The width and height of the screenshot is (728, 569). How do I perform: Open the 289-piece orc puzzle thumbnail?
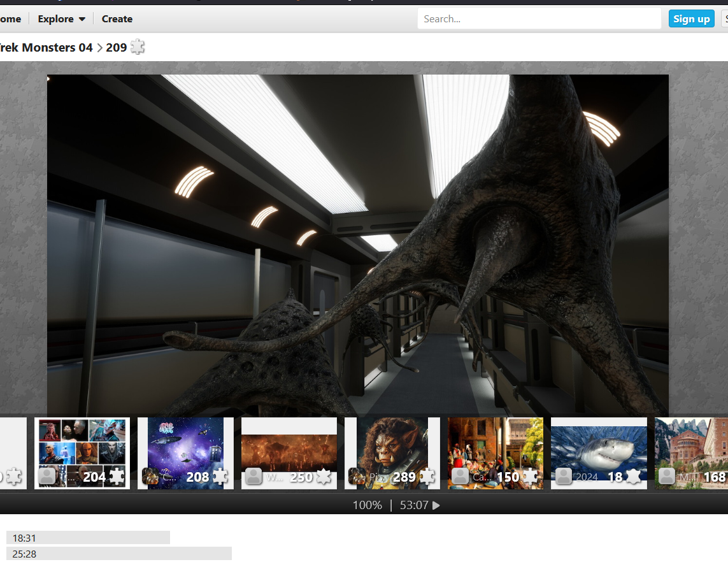pos(392,453)
